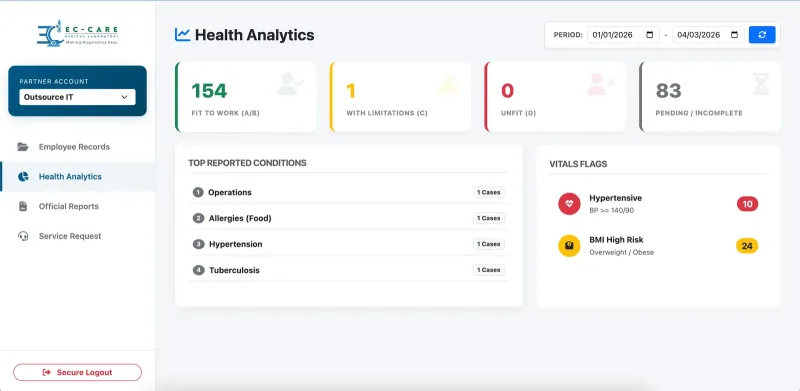Click the pie chart icon beside Health Analytics
The width and height of the screenshot is (800, 391).
[x=23, y=177]
